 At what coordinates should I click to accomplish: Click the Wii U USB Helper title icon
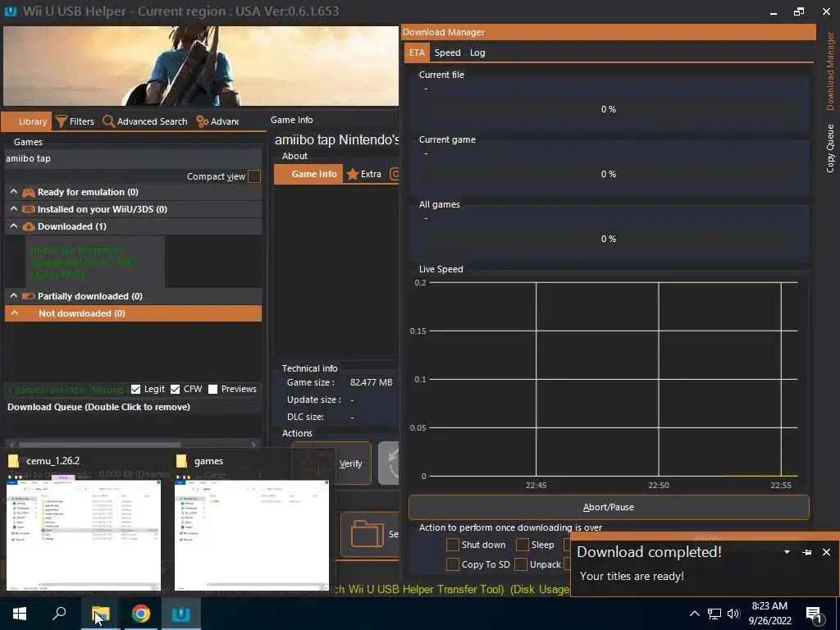[x=10, y=11]
